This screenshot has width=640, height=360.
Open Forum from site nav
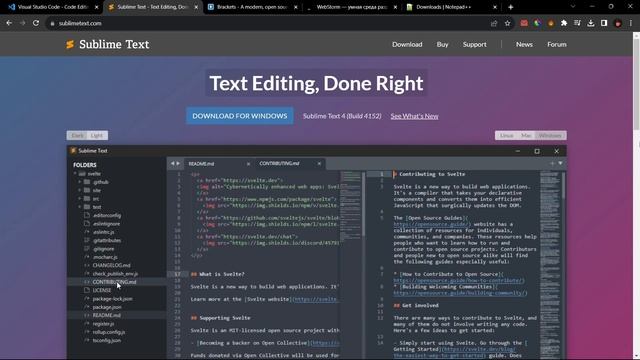tap(557, 44)
